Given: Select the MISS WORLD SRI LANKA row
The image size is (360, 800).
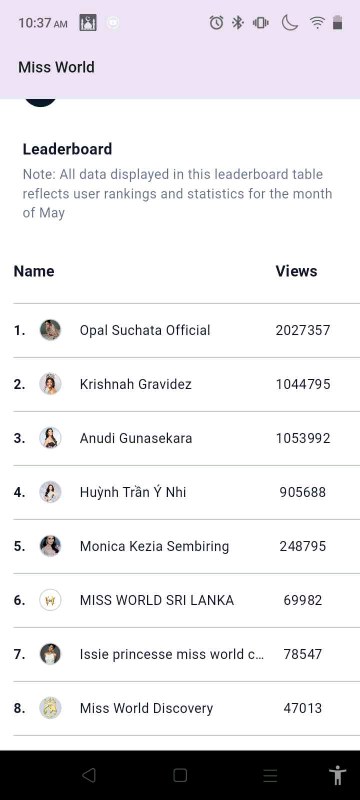Looking at the screenshot, I should click(x=187, y=600).
